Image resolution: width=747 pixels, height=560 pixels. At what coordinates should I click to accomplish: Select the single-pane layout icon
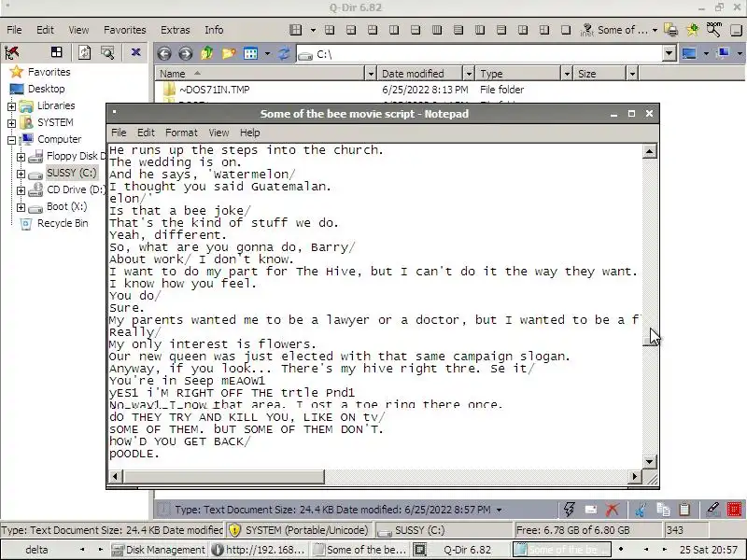(x=566, y=30)
